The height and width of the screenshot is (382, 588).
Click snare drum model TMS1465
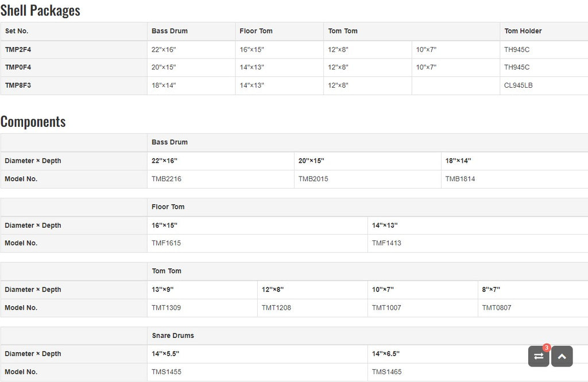point(386,372)
